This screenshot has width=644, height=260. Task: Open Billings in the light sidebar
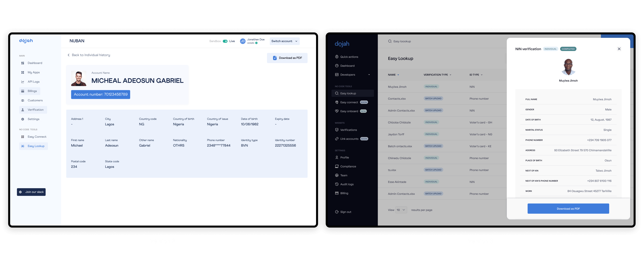click(x=30, y=91)
